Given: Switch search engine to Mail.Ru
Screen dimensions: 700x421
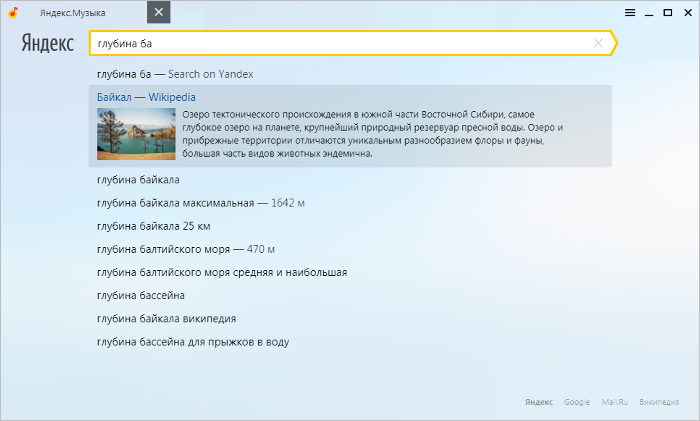Looking at the screenshot, I should point(615,402).
